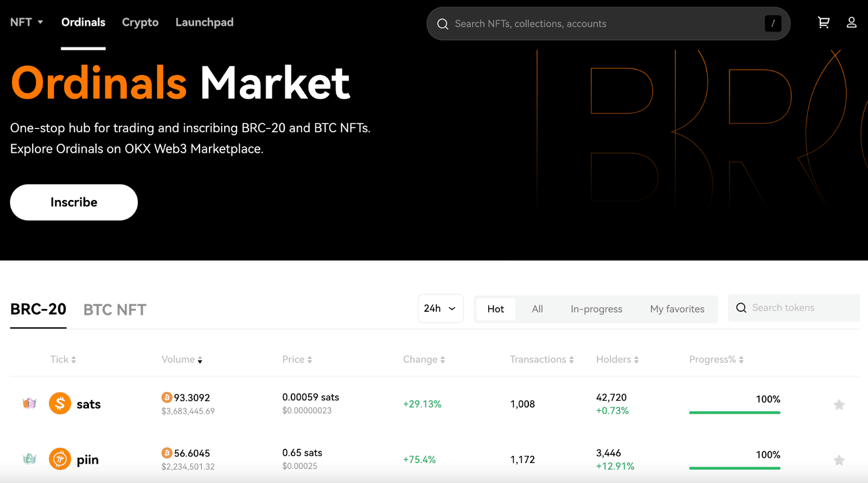Viewport: 868px width, 483px height.
Task: Select the Hot filter tab
Action: click(496, 309)
